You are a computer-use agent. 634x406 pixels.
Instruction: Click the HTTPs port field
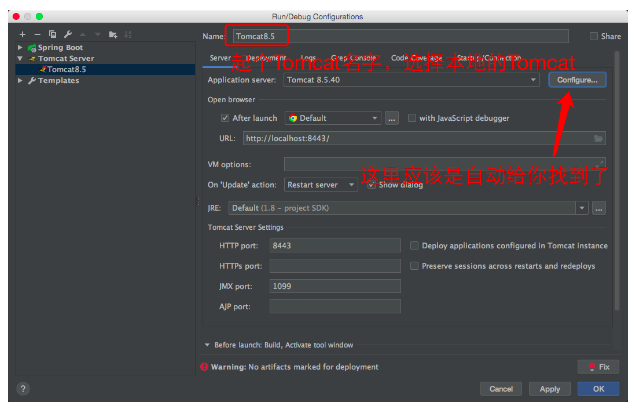point(335,266)
